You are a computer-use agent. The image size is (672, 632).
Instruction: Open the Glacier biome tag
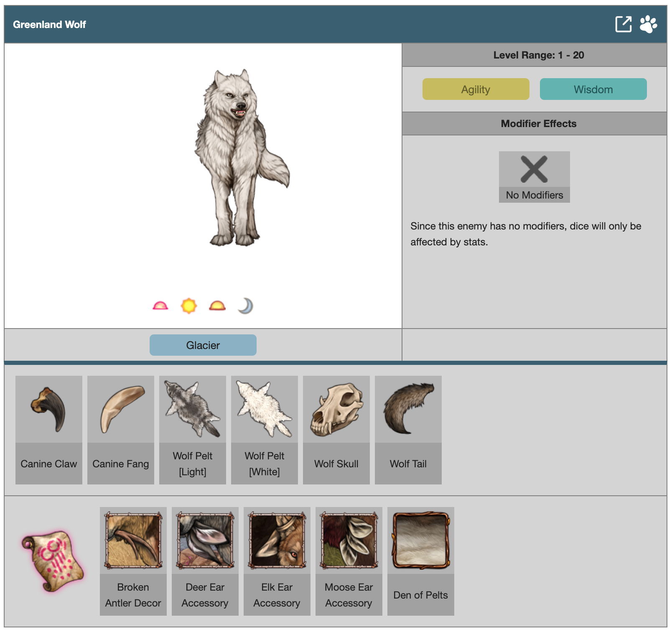point(203,345)
